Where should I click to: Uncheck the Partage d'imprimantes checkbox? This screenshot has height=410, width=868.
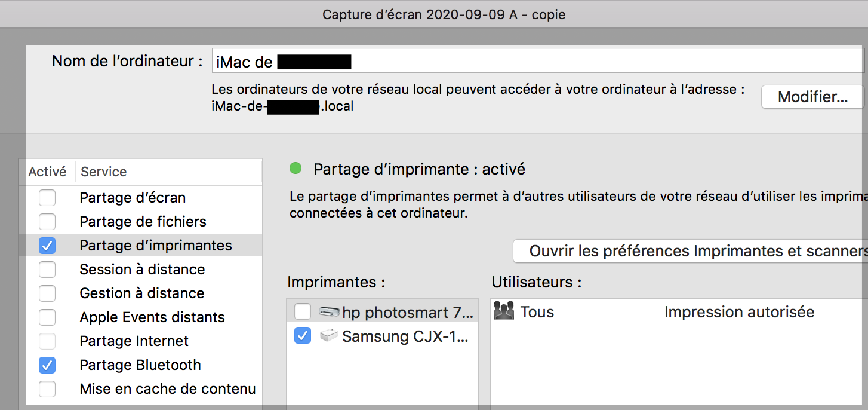click(x=47, y=246)
